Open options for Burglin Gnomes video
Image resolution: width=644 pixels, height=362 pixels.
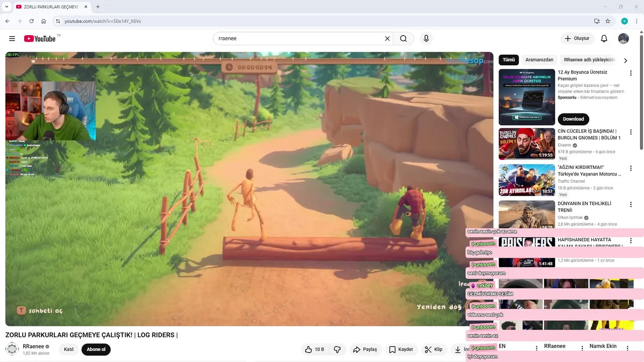631,132
